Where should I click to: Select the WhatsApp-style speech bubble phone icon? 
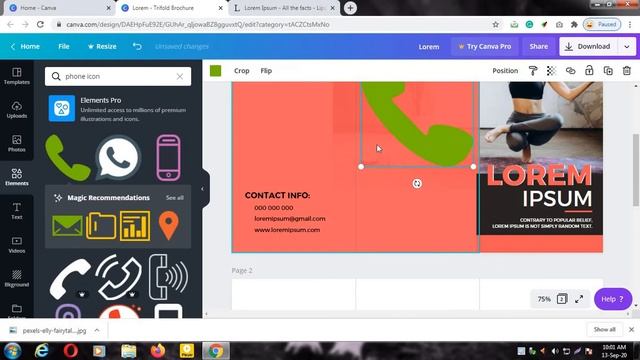(x=118, y=158)
